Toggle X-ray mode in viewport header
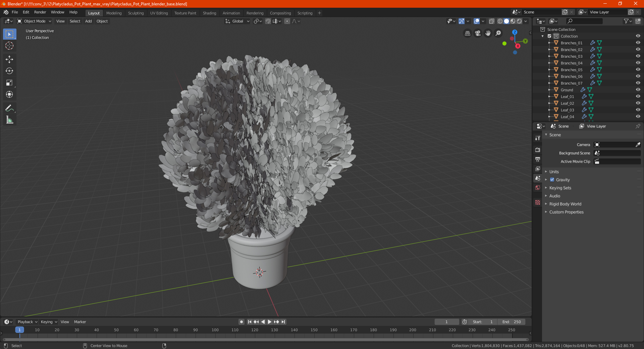Screen dimensions: 644x349 click(491, 21)
